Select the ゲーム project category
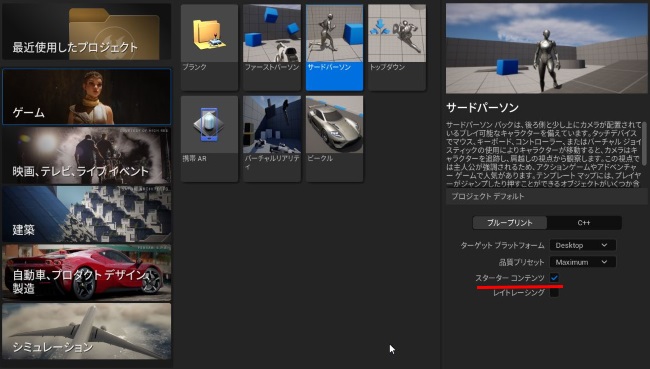650x369 pixels. 87,97
